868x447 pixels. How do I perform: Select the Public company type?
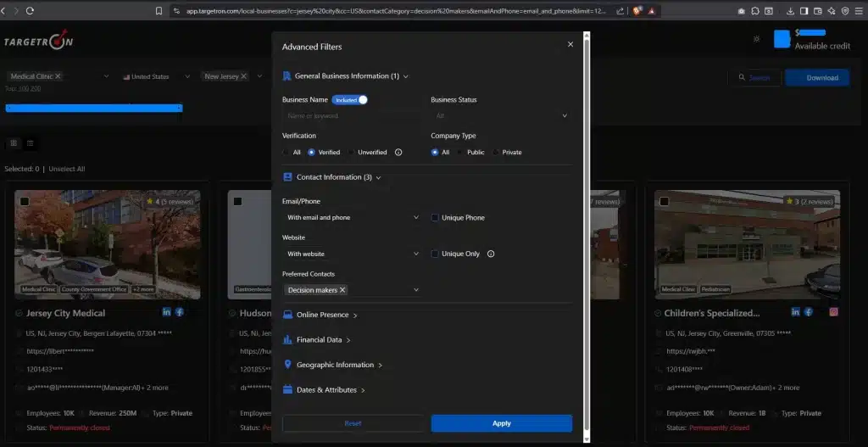tap(460, 153)
